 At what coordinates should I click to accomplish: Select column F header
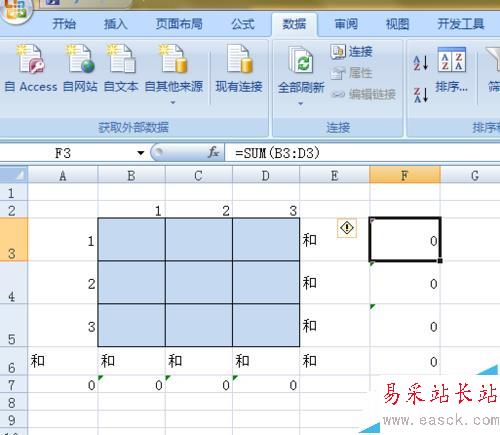coord(405,175)
